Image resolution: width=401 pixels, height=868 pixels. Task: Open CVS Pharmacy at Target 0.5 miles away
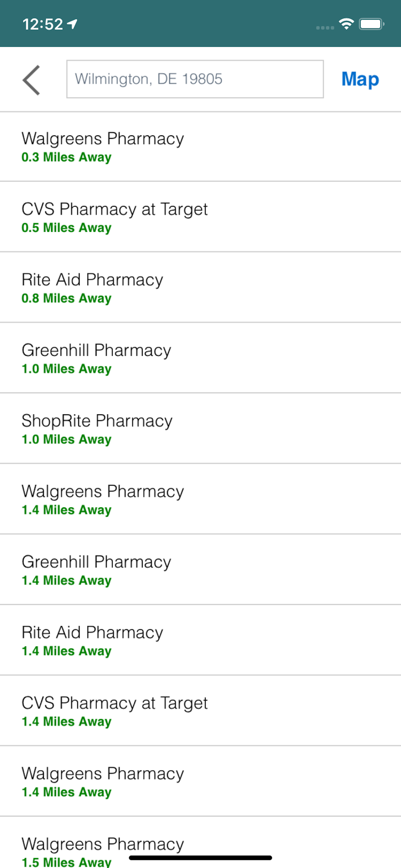click(x=200, y=217)
